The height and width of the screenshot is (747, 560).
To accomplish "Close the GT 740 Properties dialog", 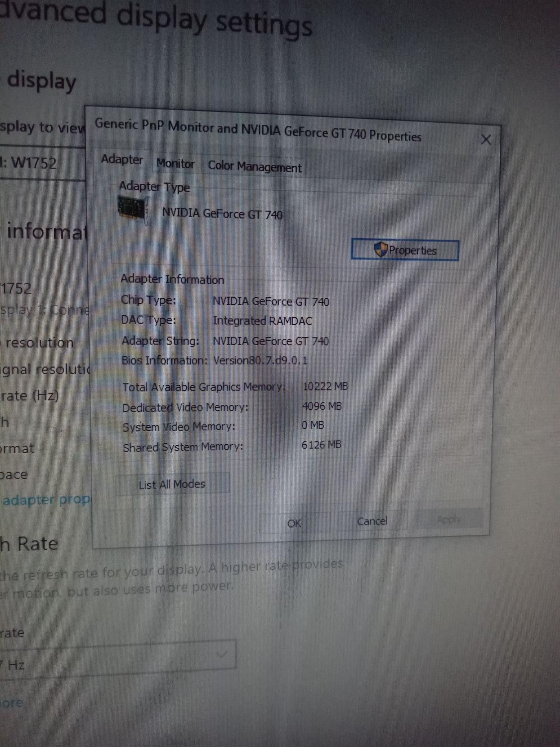I will [486, 139].
